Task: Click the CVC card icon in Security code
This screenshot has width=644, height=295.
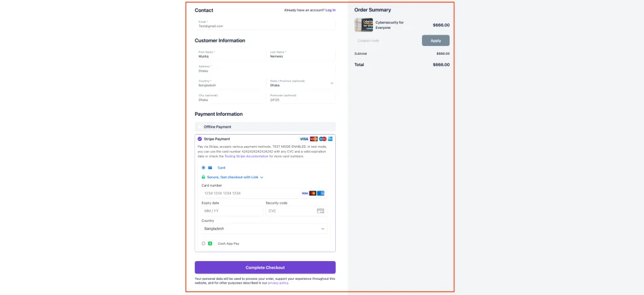Action: pos(320,211)
